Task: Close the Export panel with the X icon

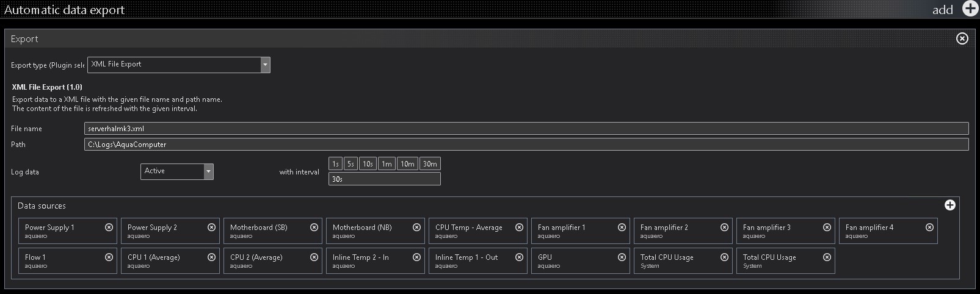Action: point(962,39)
